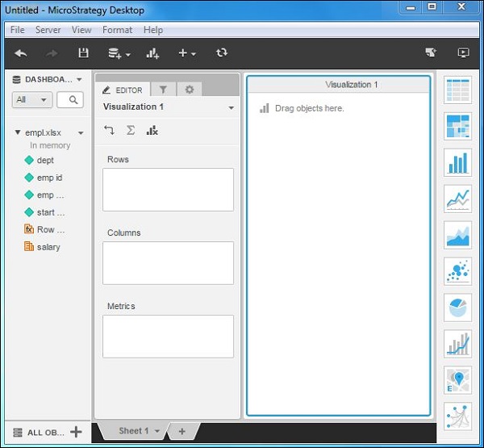Select the Network visualization type
The height and width of the screenshot is (448, 484).
(457, 417)
